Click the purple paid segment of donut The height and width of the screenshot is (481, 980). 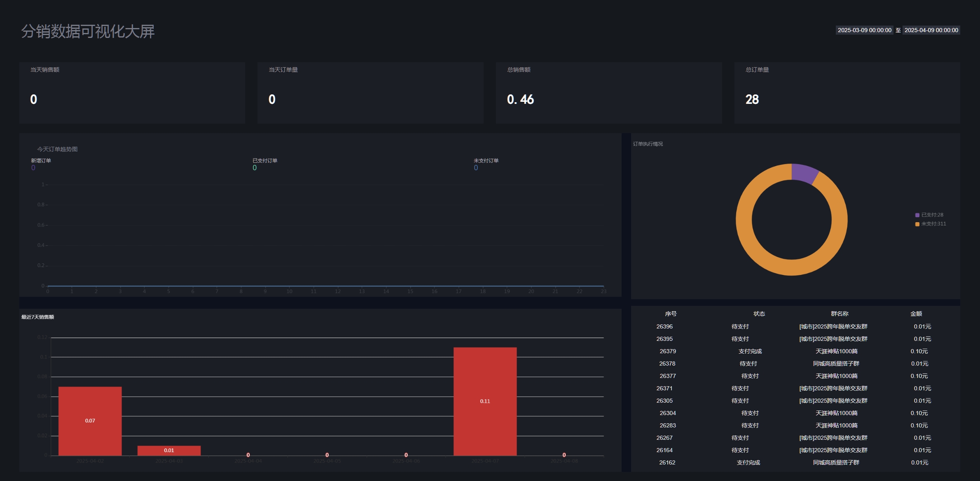[x=804, y=173]
